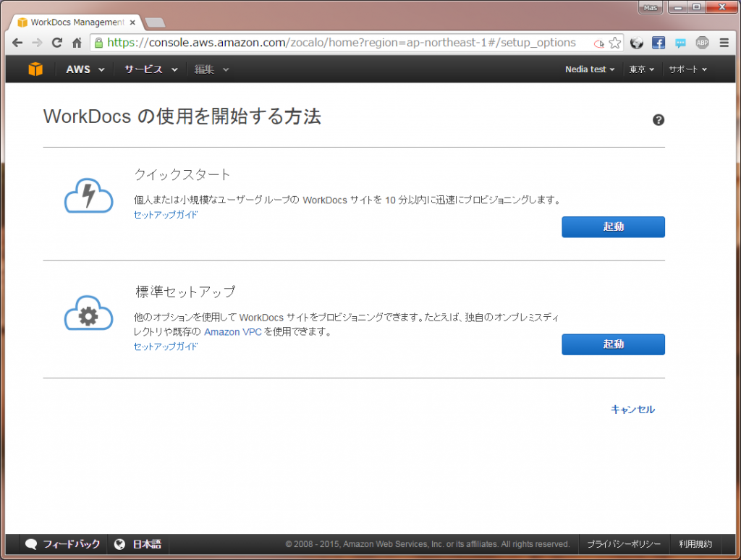Click the Quick Start lightning cloud icon

pyautogui.click(x=89, y=195)
